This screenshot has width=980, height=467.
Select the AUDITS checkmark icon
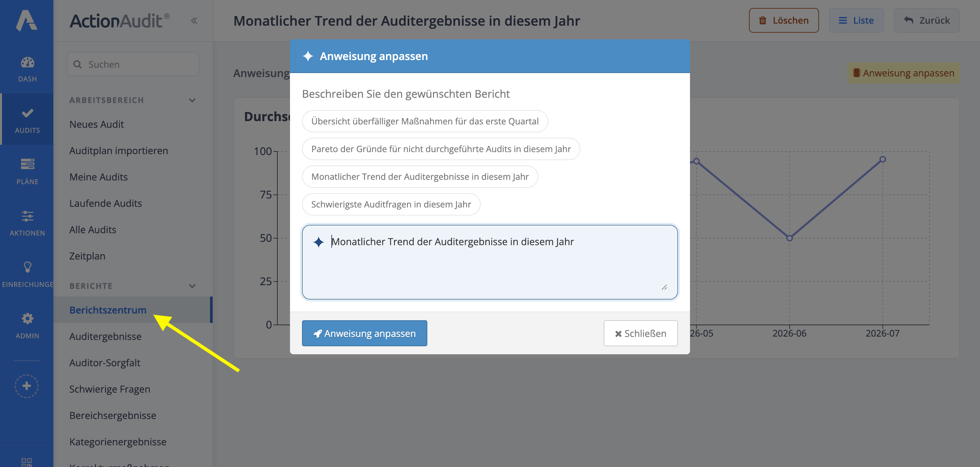tap(27, 113)
